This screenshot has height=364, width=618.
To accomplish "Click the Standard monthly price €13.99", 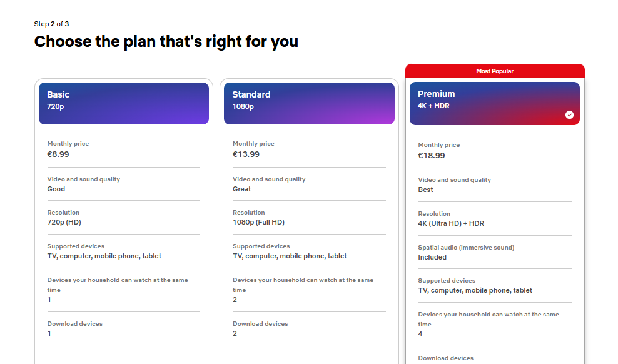I will 246,154.
